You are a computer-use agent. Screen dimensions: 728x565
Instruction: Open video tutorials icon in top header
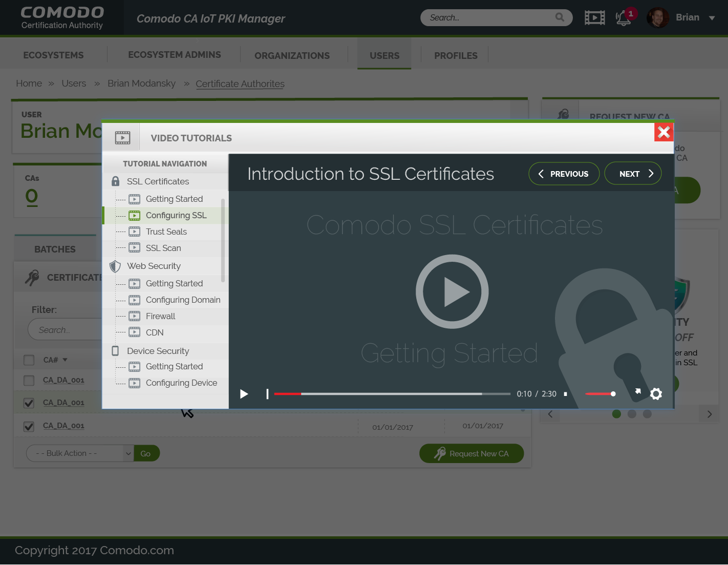tap(594, 18)
